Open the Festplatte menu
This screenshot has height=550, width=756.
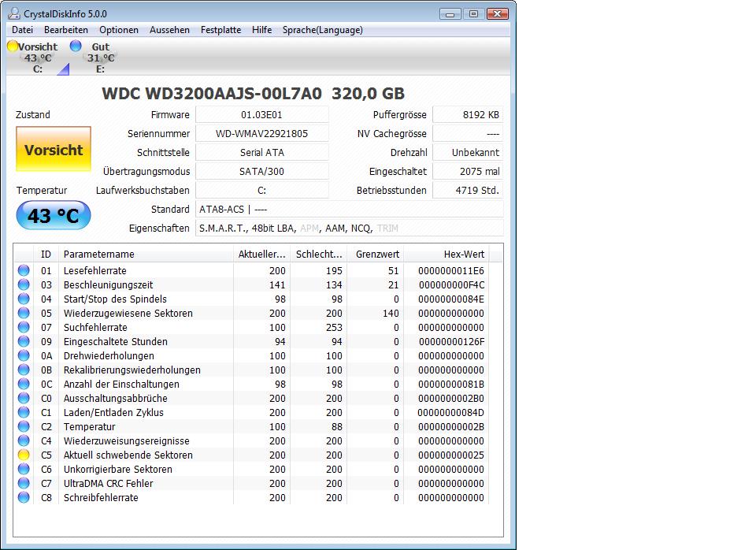pos(220,30)
